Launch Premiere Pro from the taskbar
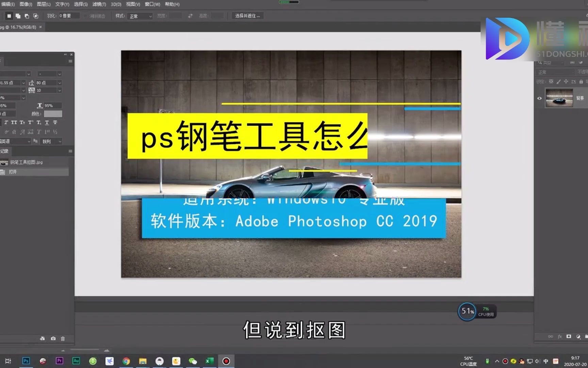Image resolution: width=588 pixels, height=368 pixels. pyautogui.click(x=59, y=361)
